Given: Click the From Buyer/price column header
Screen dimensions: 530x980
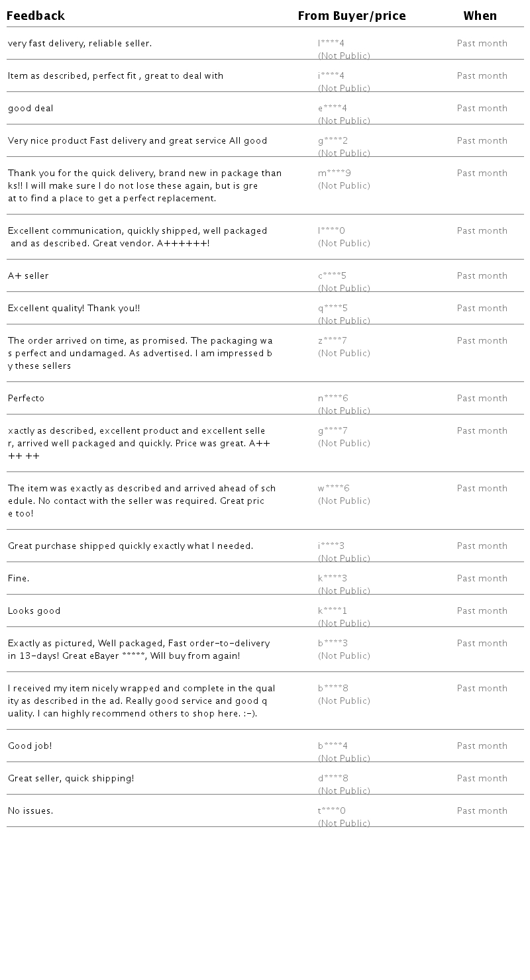Looking at the screenshot, I should point(351,16).
